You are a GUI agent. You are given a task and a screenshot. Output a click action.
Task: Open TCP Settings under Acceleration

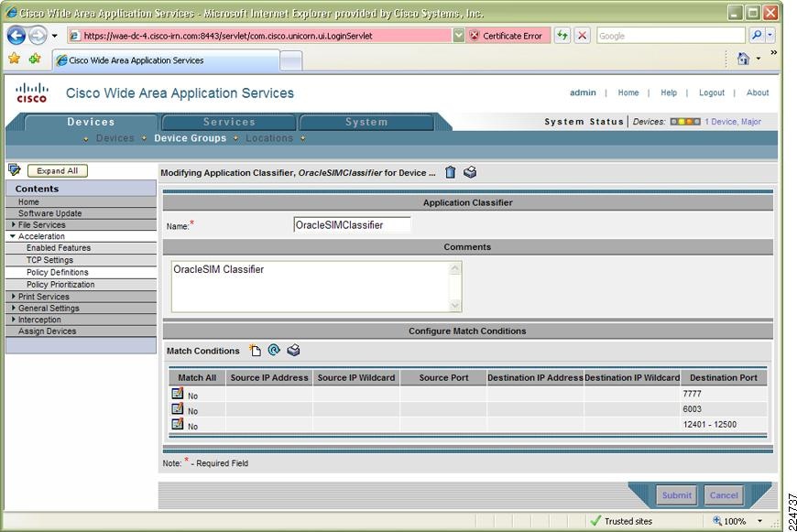tap(49, 260)
